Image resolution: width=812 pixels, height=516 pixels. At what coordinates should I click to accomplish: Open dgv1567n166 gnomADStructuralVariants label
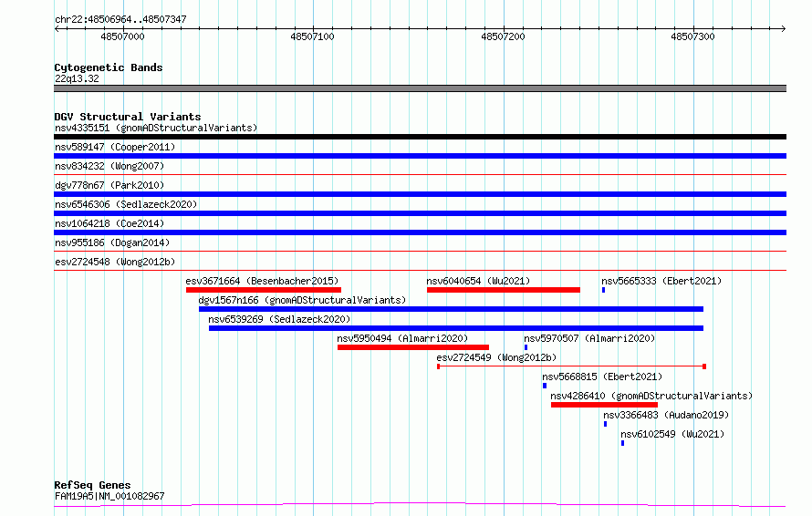click(302, 300)
